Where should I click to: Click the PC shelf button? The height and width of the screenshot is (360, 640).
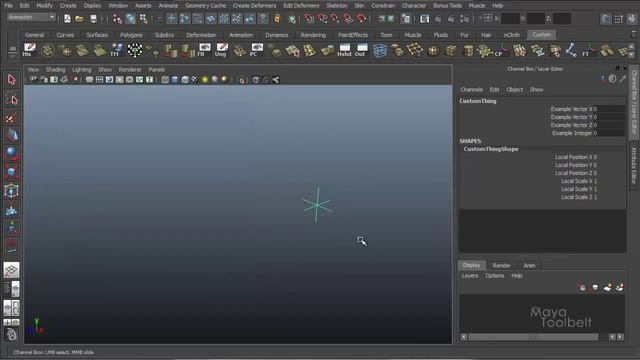(x=256, y=50)
